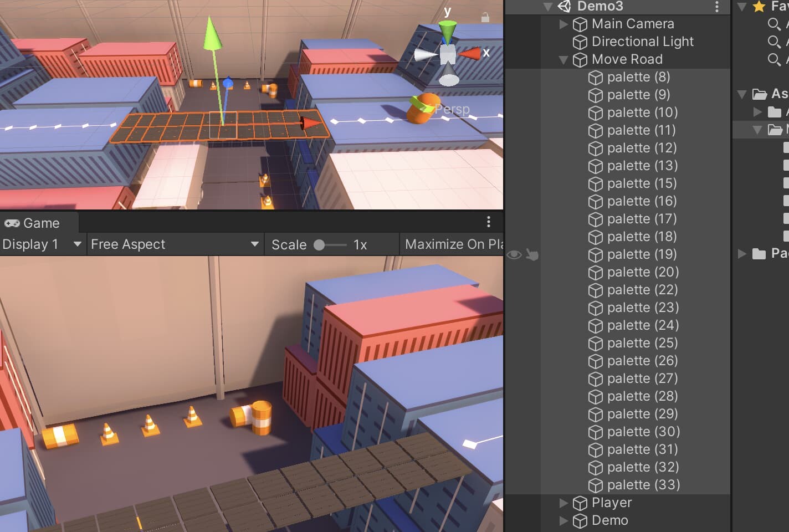The height and width of the screenshot is (532, 789).
Task: Click the Move Road cube icon
Action: point(580,60)
